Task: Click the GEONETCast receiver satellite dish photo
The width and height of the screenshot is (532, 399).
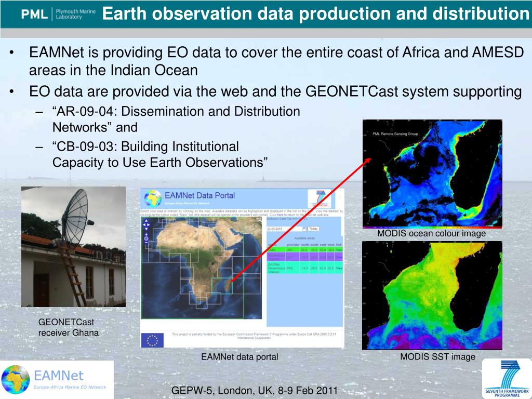Action: (73, 247)
